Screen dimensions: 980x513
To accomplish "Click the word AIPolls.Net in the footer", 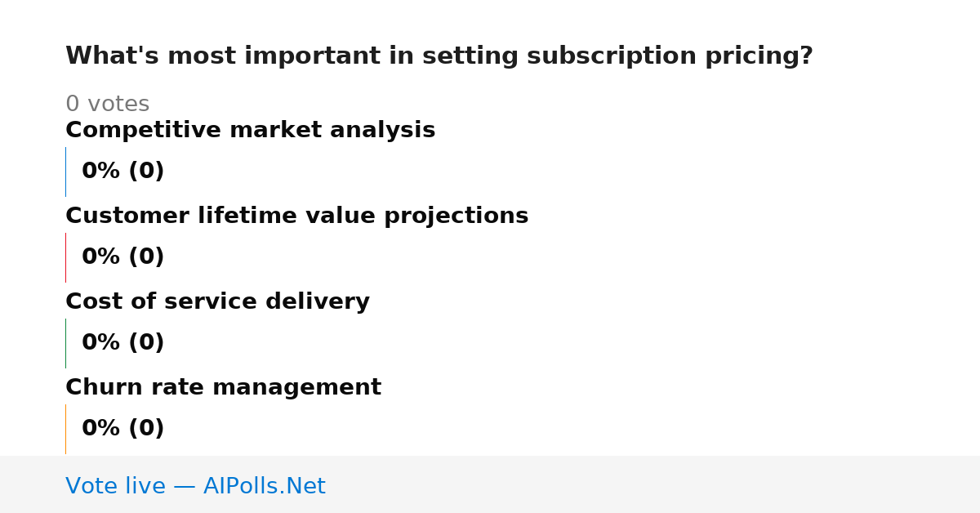I will coord(264,487).
